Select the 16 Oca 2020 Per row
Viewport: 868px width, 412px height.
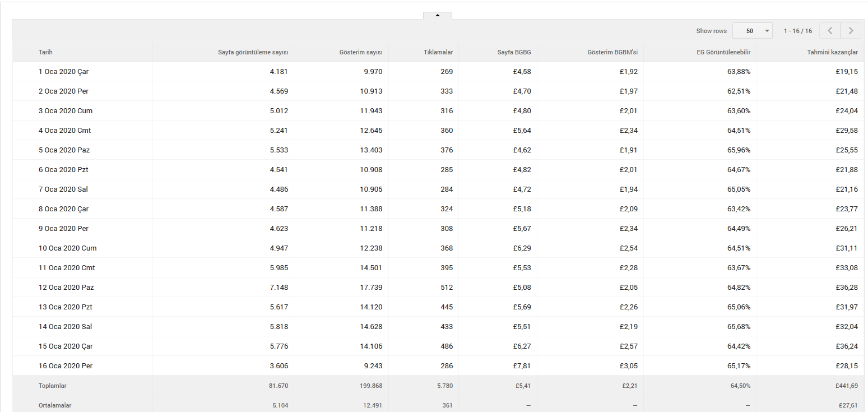click(438, 366)
